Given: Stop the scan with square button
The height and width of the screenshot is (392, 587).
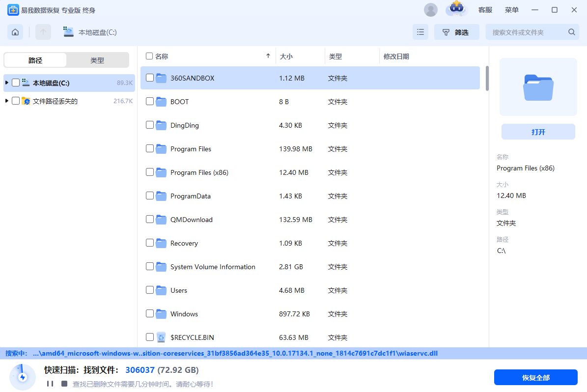Looking at the screenshot, I should tap(64, 384).
